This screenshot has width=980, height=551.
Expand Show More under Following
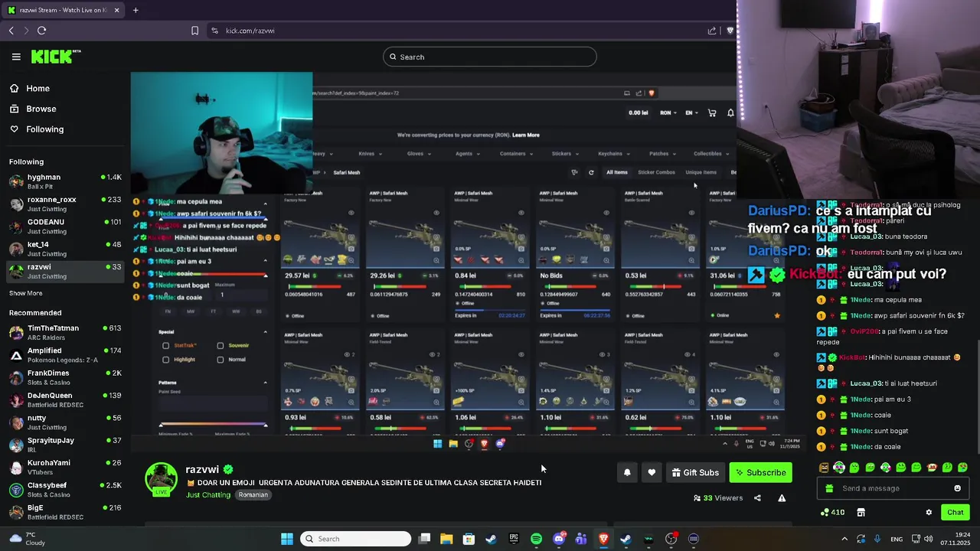pyautogui.click(x=26, y=293)
